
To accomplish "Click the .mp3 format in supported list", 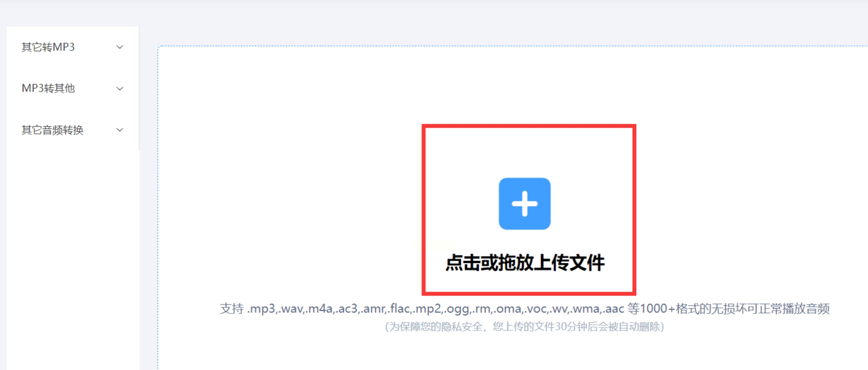I will (261, 309).
